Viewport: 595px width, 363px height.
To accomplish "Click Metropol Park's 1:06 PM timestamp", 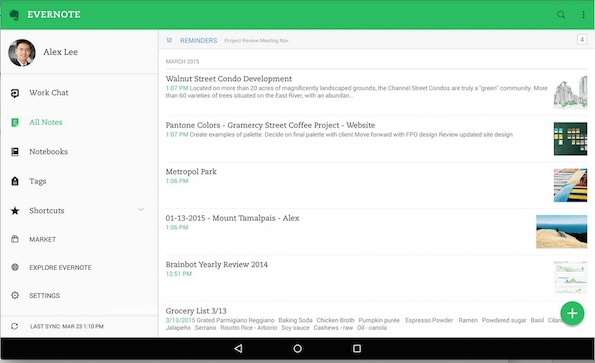I will [177, 181].
